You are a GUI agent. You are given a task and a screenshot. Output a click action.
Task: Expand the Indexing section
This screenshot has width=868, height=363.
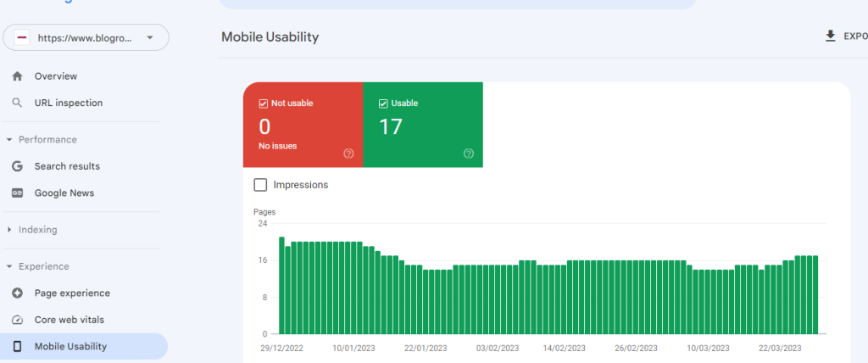tap(8, 230)
